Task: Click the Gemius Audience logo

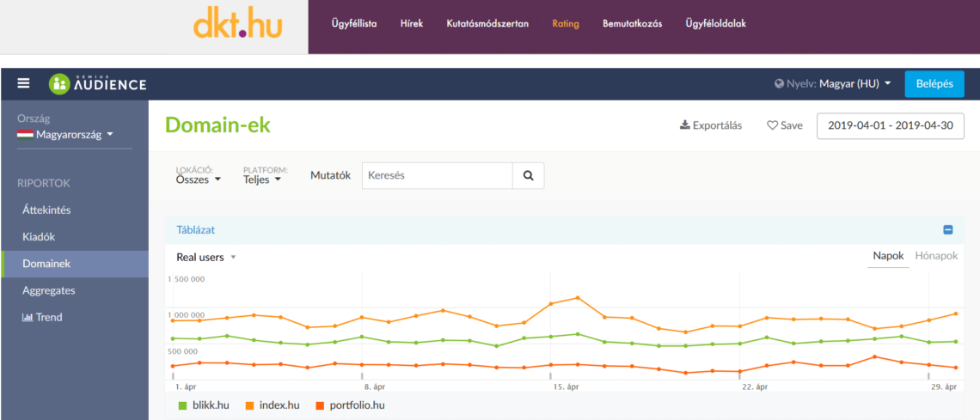Action: click(98, 83)
